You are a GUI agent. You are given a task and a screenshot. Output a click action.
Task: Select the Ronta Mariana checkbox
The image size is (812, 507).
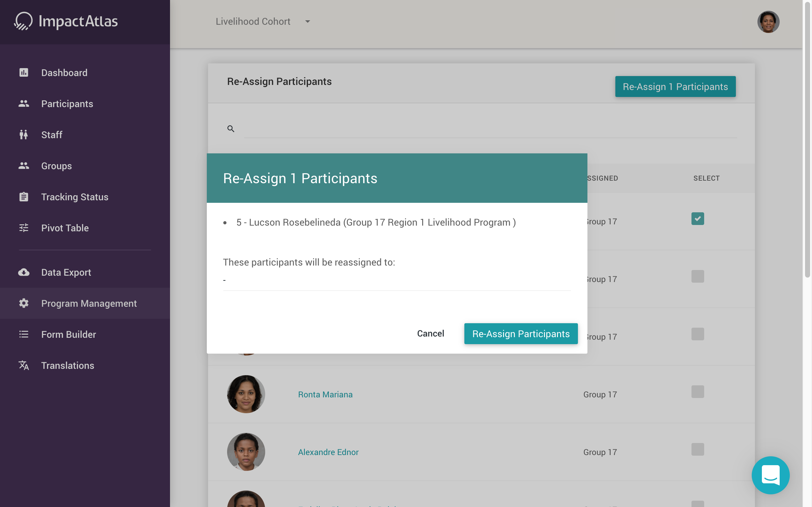(x=697, y=392)
